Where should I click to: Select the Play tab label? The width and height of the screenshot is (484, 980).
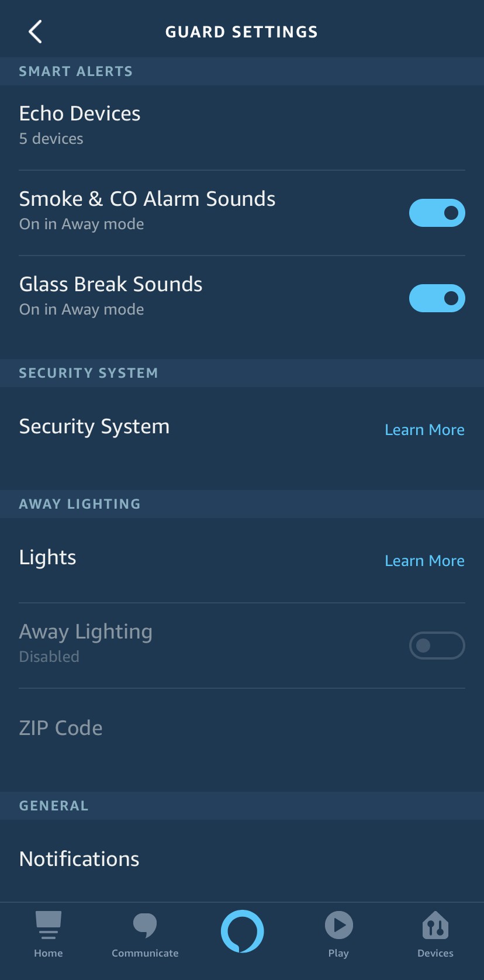pos(338,953)
